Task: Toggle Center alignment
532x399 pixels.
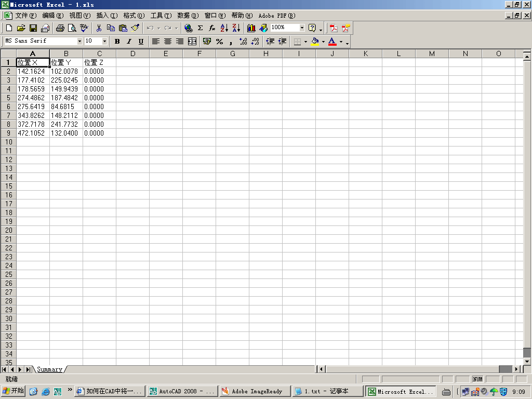Action: (168, 42)
